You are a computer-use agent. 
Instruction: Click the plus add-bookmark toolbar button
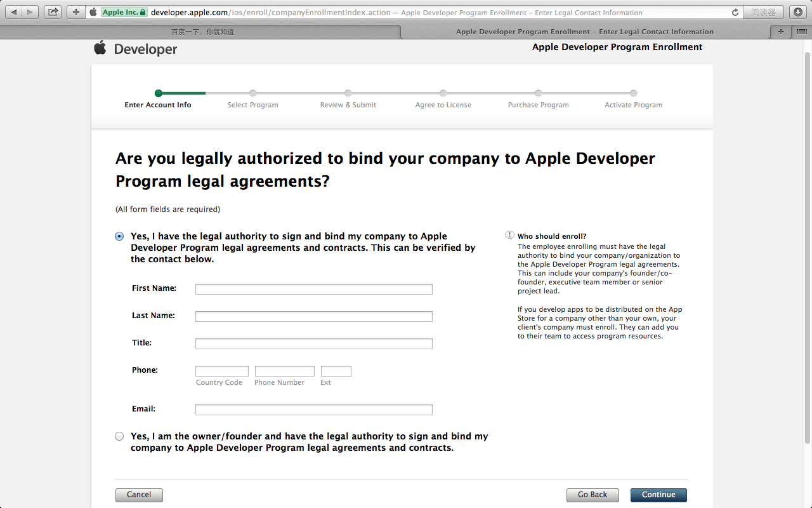[x=76, y=12]
